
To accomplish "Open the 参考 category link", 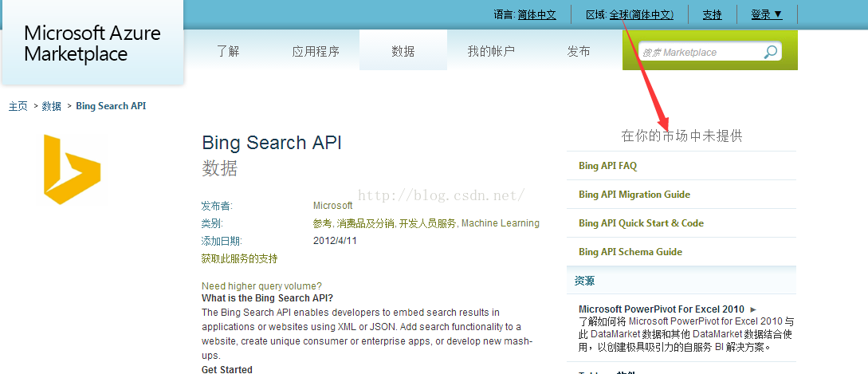I will point(322,223).
